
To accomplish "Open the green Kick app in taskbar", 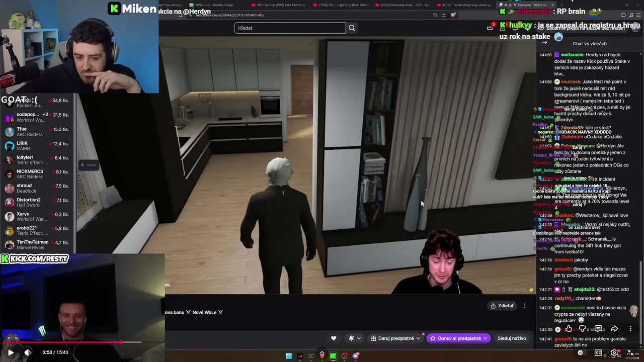I will 333,356.
